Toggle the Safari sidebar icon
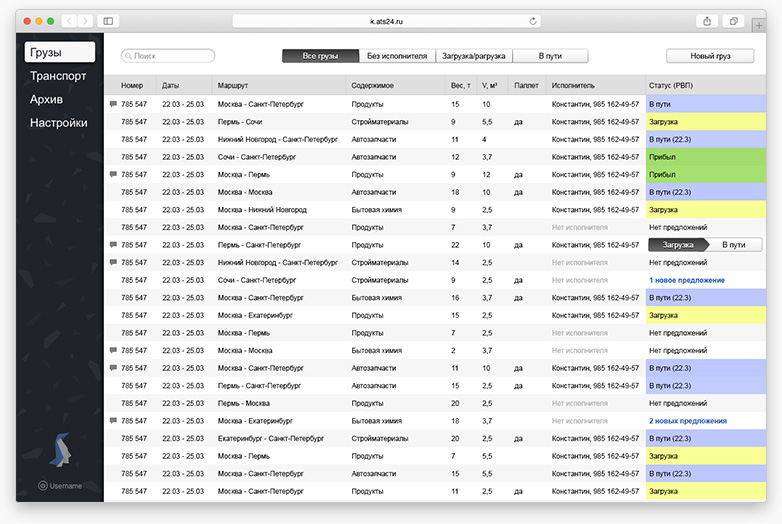The width and height of the screenshot is (782, 524). (x=108, y=21)
